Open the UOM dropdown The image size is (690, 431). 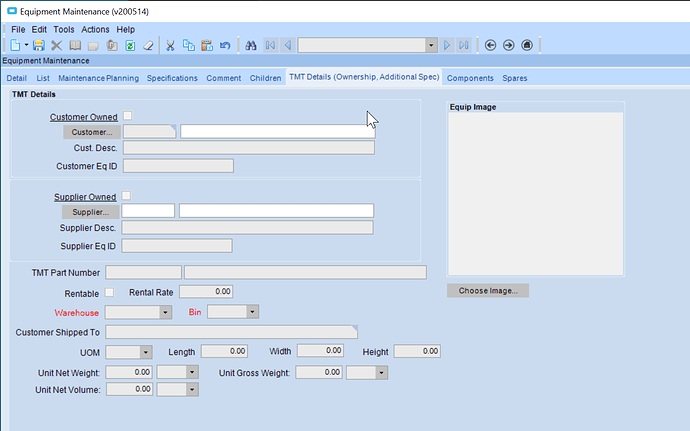tap(146, 352)
